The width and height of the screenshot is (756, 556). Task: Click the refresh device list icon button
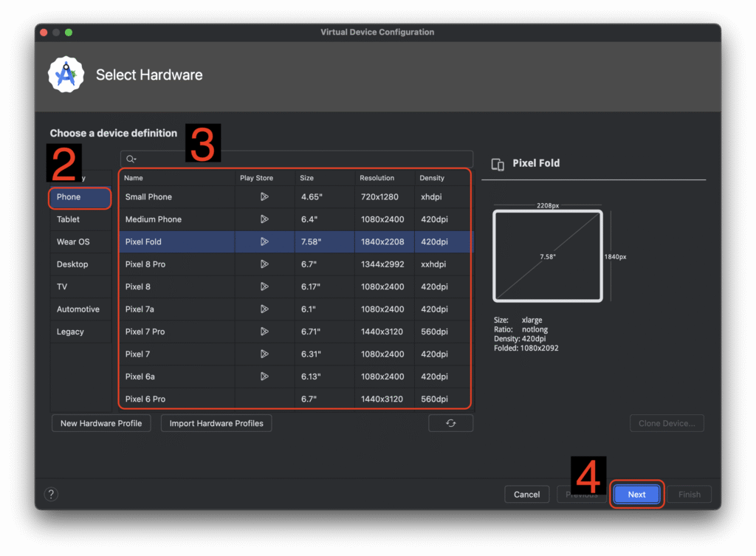(x=450, y=423)
